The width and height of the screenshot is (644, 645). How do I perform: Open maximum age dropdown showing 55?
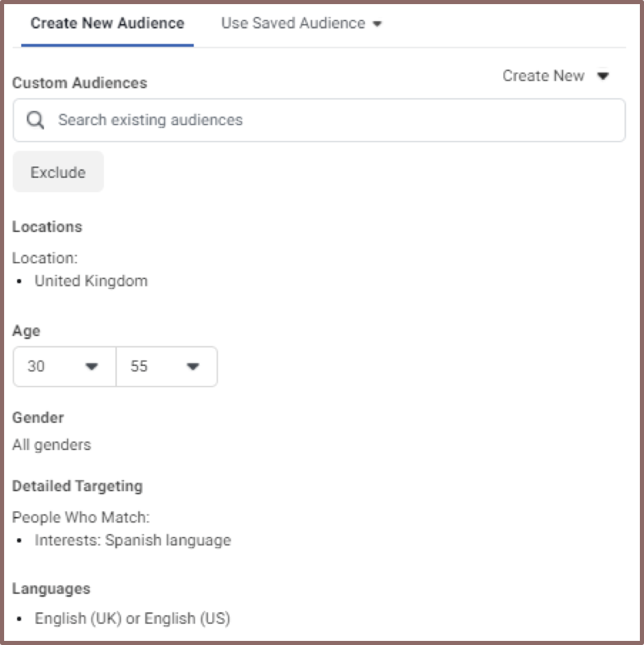167,366
